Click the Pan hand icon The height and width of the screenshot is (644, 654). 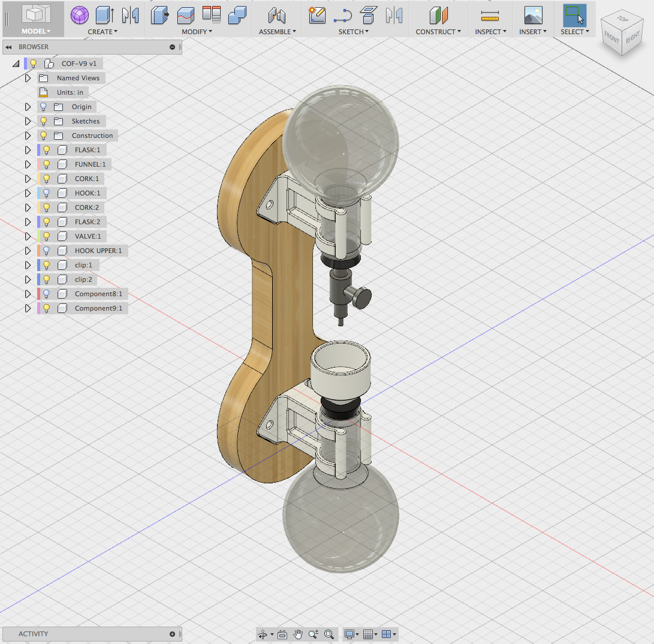298,634
